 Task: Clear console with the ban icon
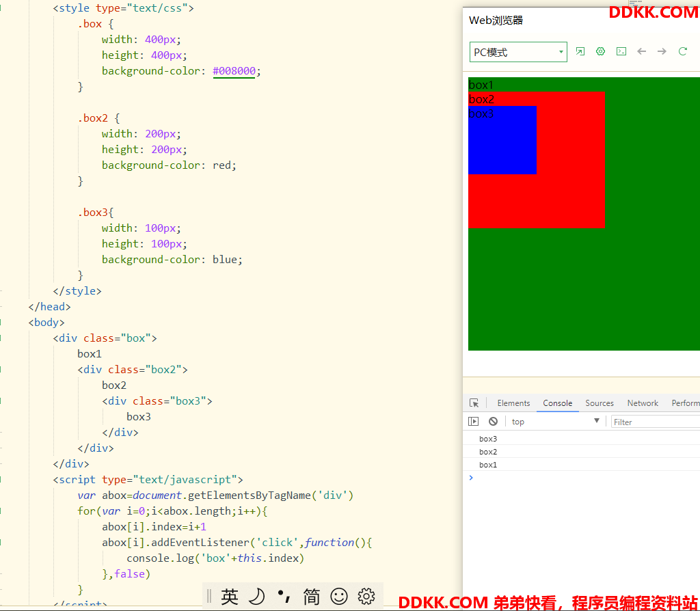(493, 421)
